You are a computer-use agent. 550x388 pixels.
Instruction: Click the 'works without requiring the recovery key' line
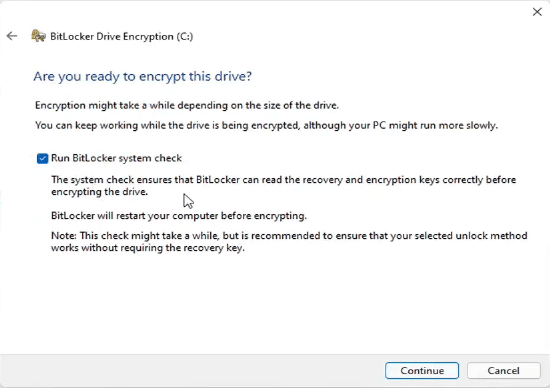point(148,248)
